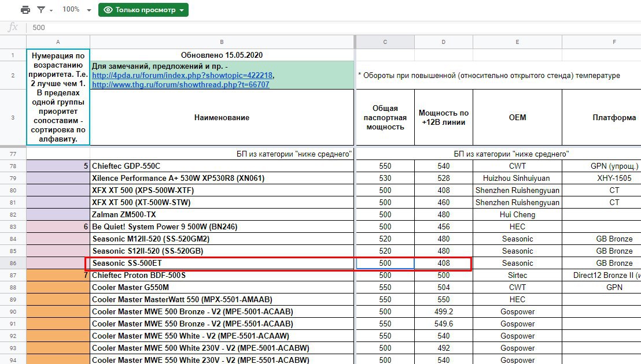Viewport: 641px width, 364px height.
Task: Select 'Cooler Master MWE 500 Bronze - V2' cell
Action: tap(222, 312)
